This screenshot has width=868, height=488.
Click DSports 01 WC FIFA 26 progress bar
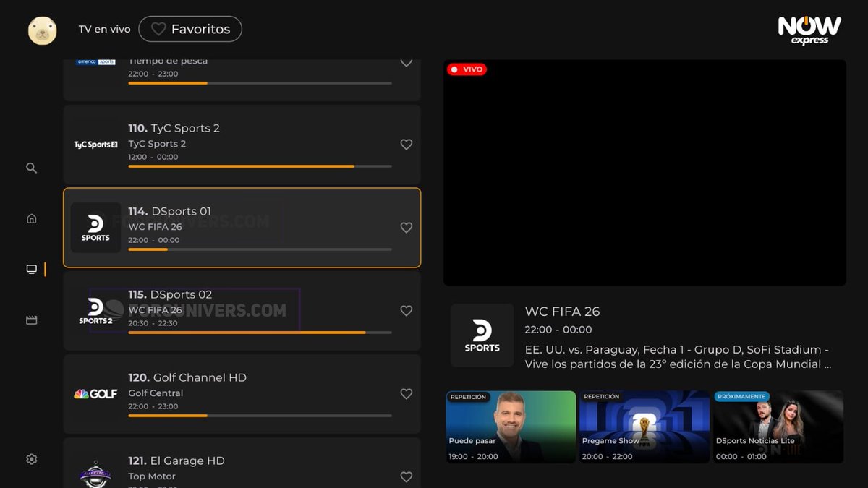click(x=260, y=249)
